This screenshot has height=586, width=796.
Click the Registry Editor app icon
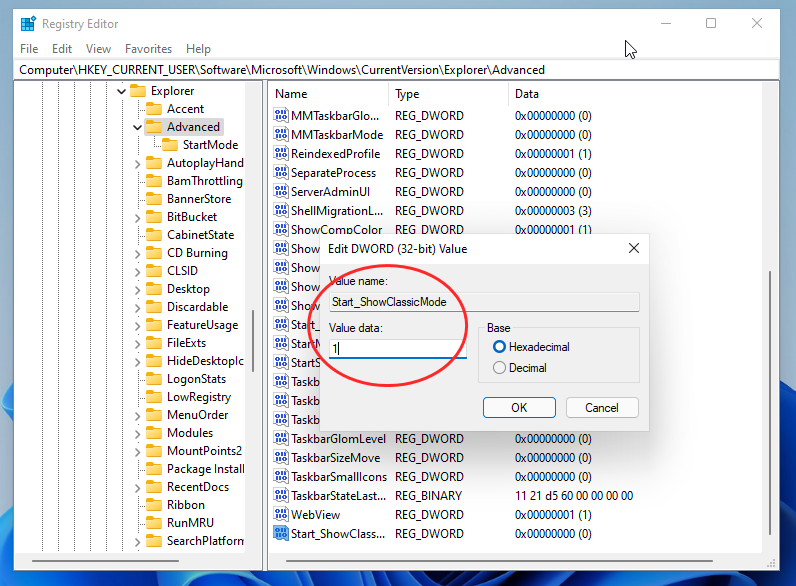[28, 24]
